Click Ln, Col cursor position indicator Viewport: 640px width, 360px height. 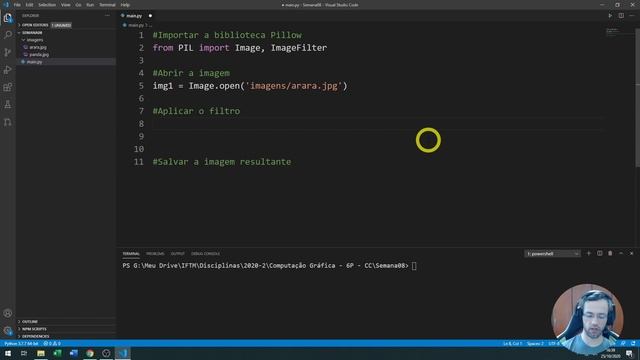512,344
